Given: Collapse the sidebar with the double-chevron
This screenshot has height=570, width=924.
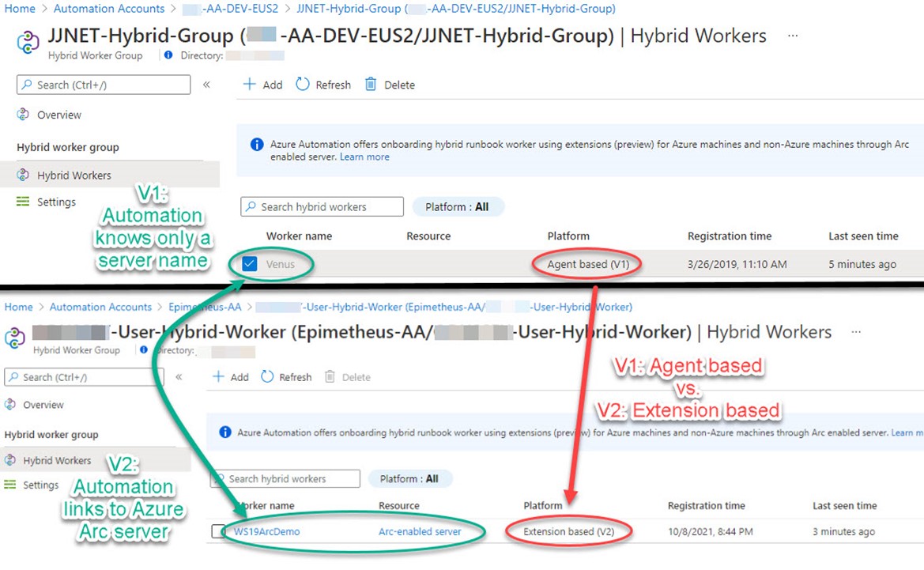Looking at the screenshot, I should (207, 85).
